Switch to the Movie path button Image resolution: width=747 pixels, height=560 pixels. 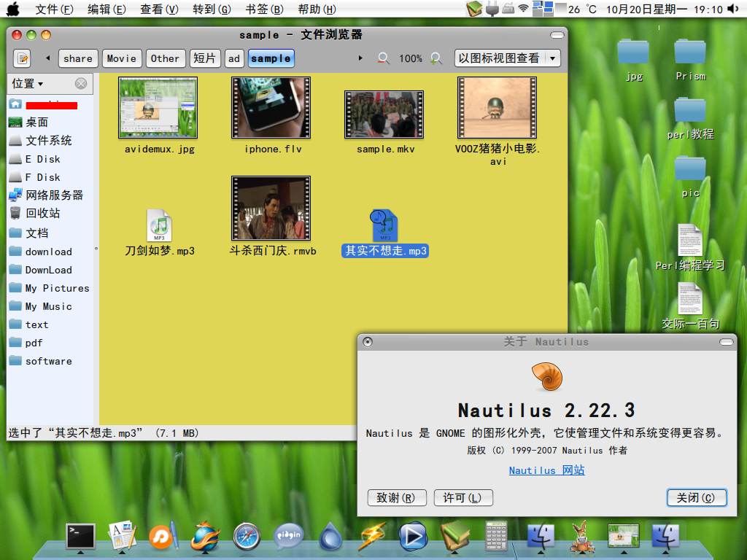pyautogui.click(x=122, y=58)
